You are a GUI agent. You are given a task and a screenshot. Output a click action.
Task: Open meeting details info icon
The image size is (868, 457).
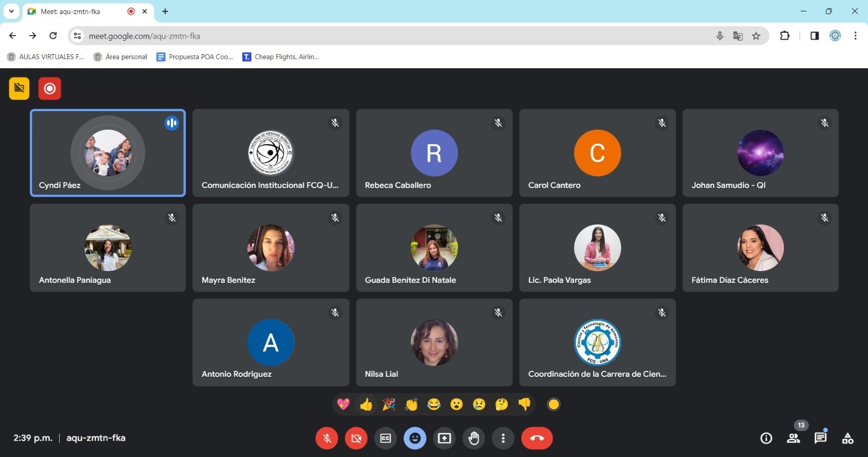[766, 438]
